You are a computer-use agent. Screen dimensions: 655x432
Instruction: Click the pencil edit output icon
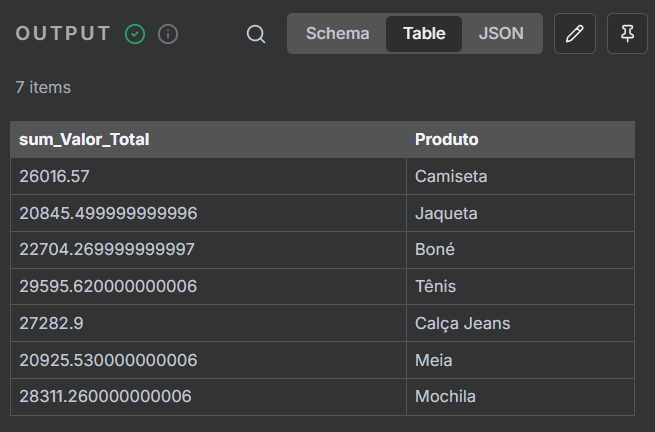pyautogui.click(x=574, y=33)
